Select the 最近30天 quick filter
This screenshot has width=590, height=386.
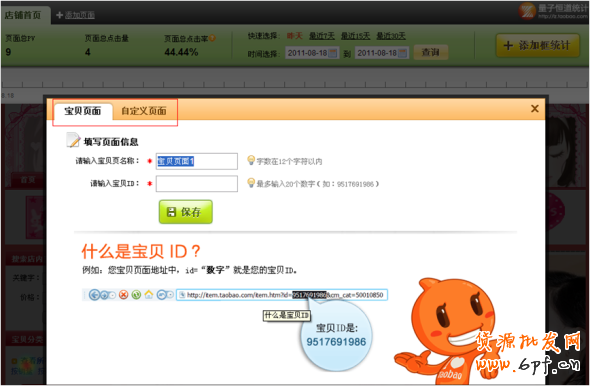click(391, 36)
